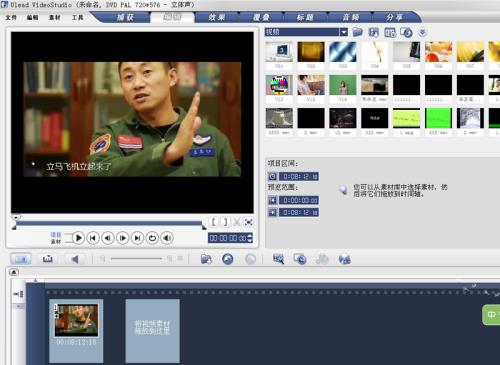The height and width of the screenshot is (365, 500).
Task: Enlarge the preview window icon
Action: coord(249,222)
